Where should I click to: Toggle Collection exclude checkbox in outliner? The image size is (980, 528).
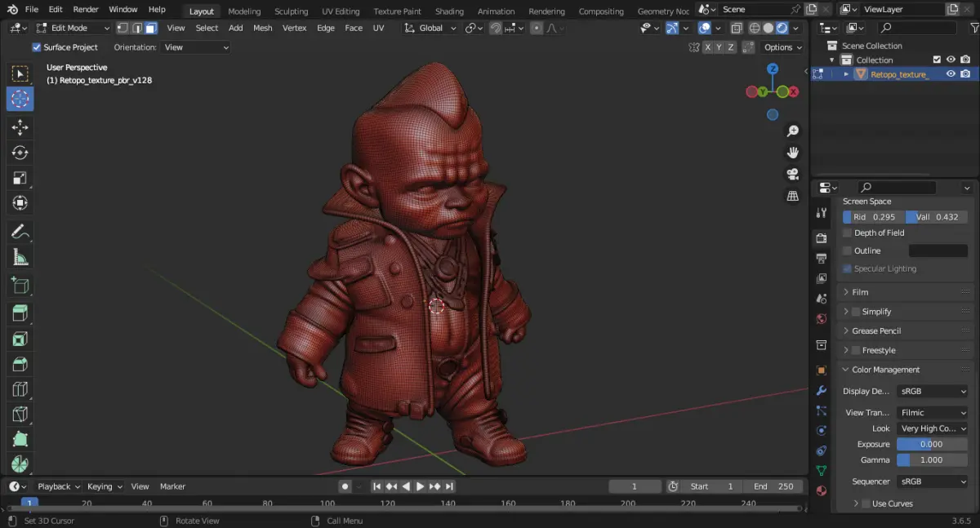click(937, 60)
